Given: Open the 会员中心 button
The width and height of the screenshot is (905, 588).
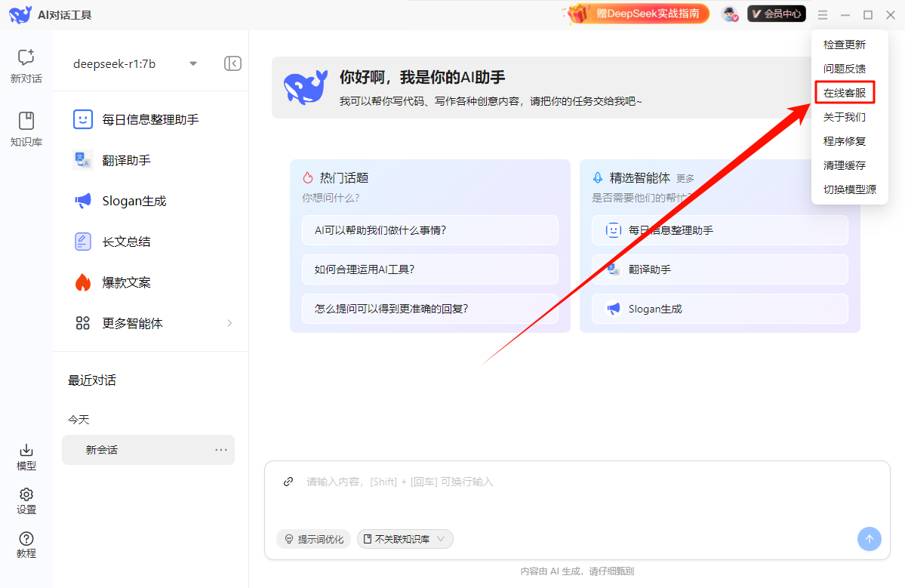Looking at the screenshot, I should click(776, 14).
